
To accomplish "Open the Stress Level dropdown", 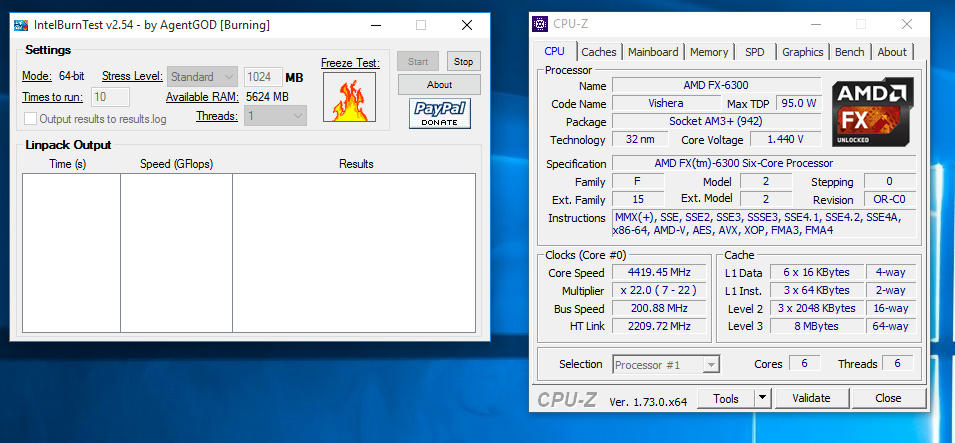I will click(202, 77).
